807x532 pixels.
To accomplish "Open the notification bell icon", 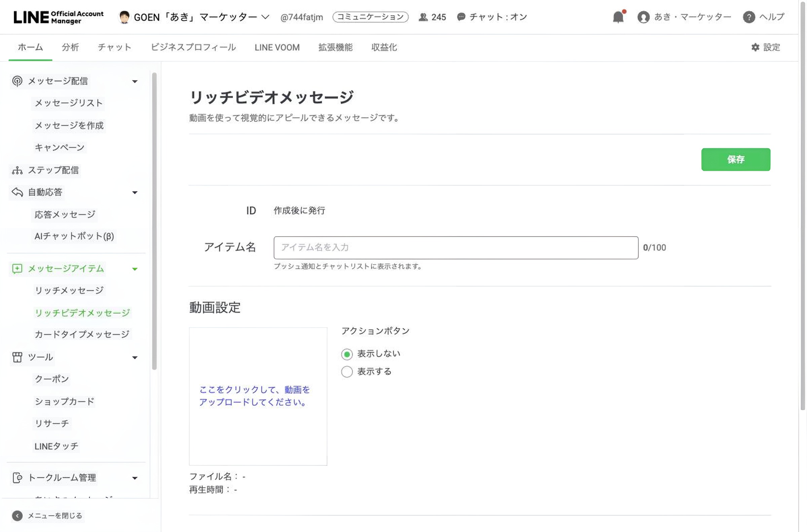I will pyautogui.click(x=618, y=16).
